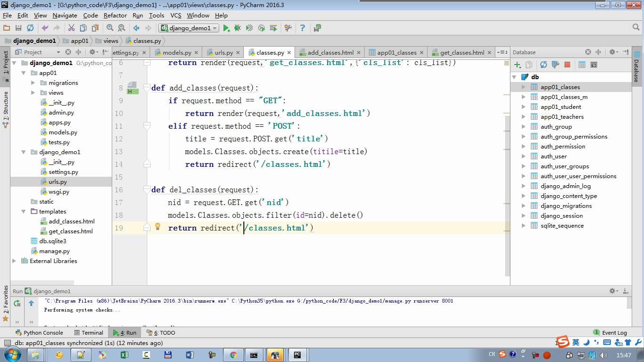This screenshot has width=644, height=362.
Task: Run with coverage toolbar icon
Action: [x=250, y=28]
